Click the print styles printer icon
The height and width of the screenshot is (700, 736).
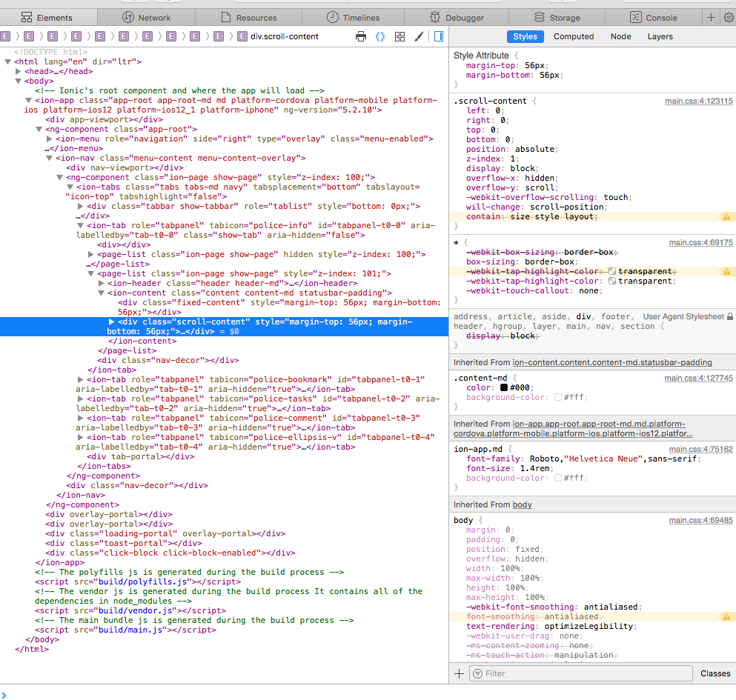[x=361, y=36]
